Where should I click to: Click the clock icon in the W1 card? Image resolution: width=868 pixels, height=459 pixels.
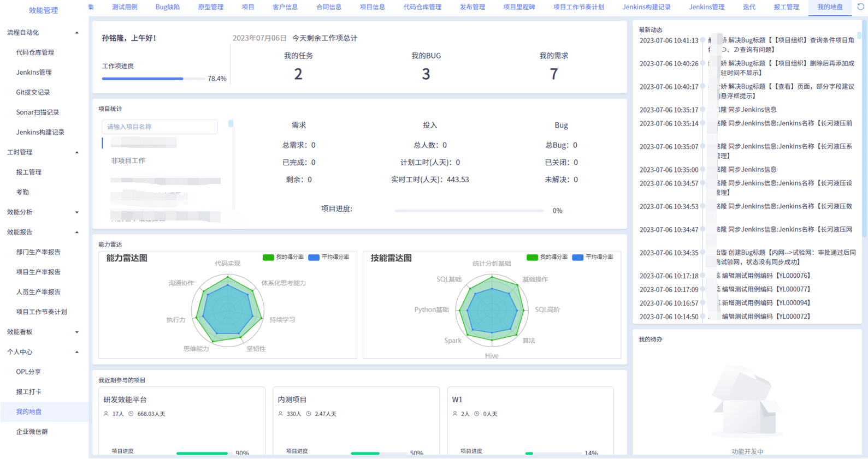pyautogui.click(x=477, y=414)
